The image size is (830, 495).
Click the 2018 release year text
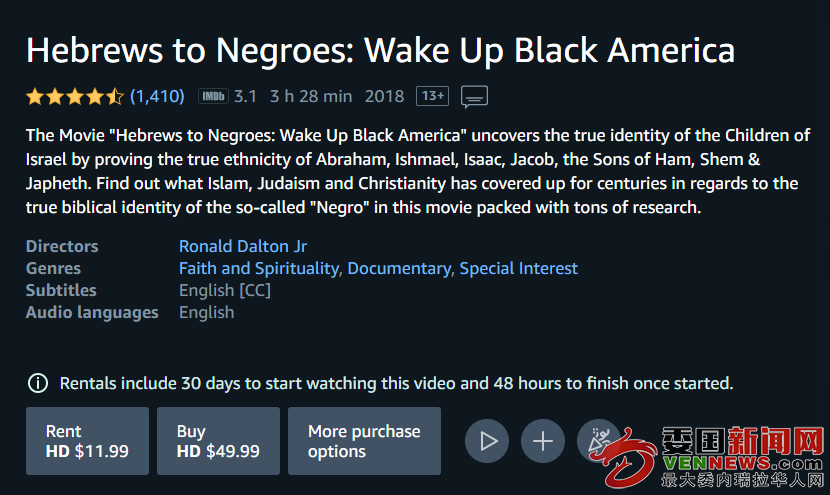(x=384, y=96)
